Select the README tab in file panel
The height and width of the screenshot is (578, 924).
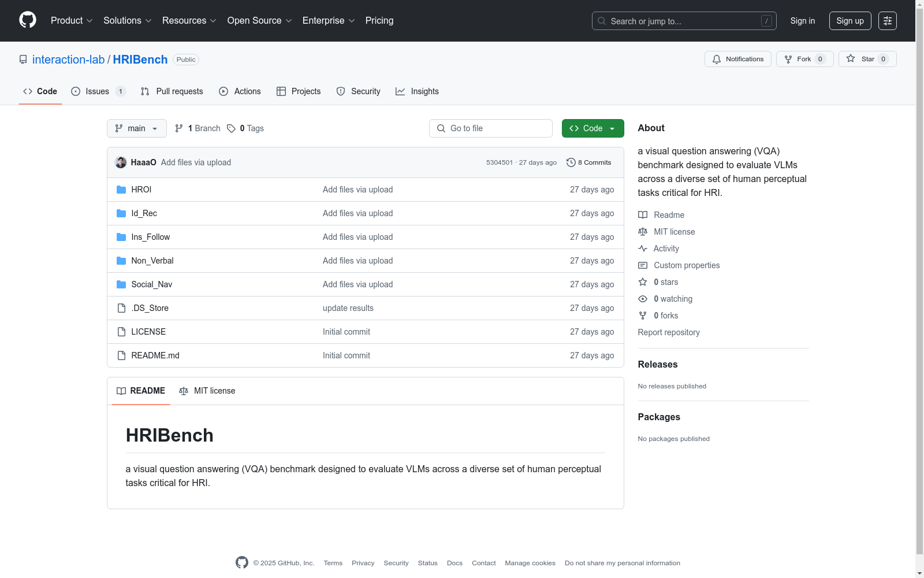pyautogui.click(x=141, y=391)
